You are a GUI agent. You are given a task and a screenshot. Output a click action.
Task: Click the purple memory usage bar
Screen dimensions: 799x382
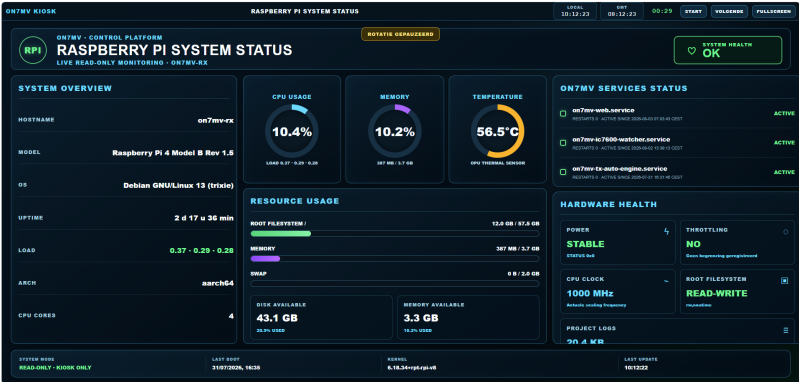coord(265,259)
